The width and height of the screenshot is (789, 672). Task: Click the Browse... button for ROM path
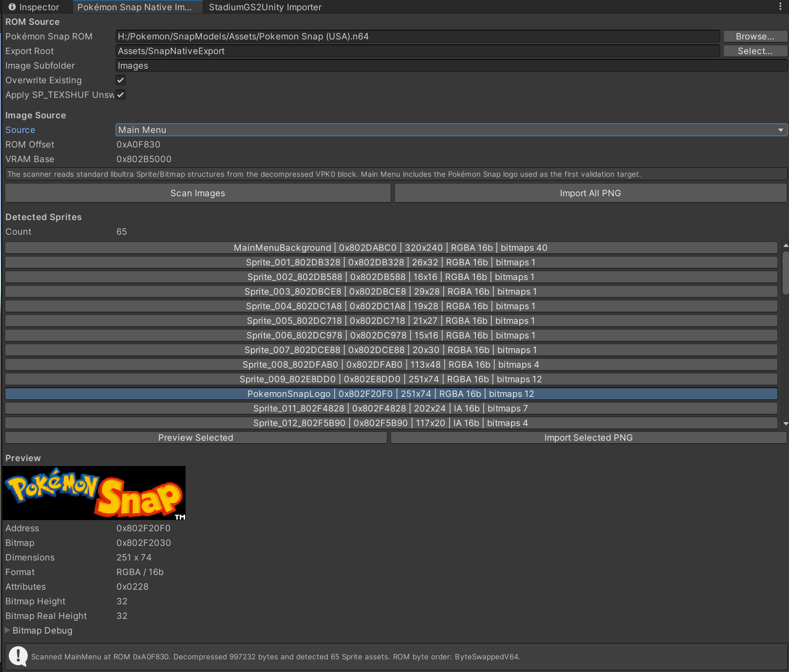click(x=755, y=37)
